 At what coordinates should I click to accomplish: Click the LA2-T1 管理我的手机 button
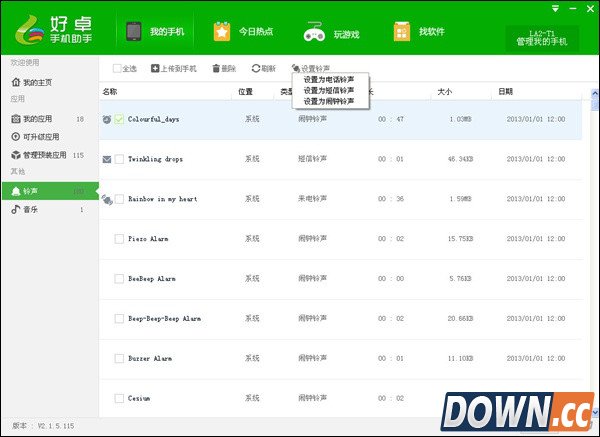pyautogui.click(x=542, y=38)
